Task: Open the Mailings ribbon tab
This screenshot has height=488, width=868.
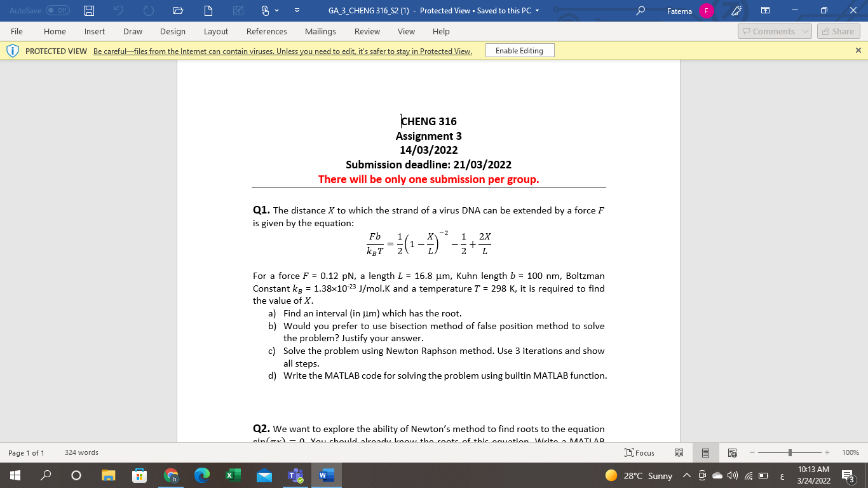Action: [320, 31]
